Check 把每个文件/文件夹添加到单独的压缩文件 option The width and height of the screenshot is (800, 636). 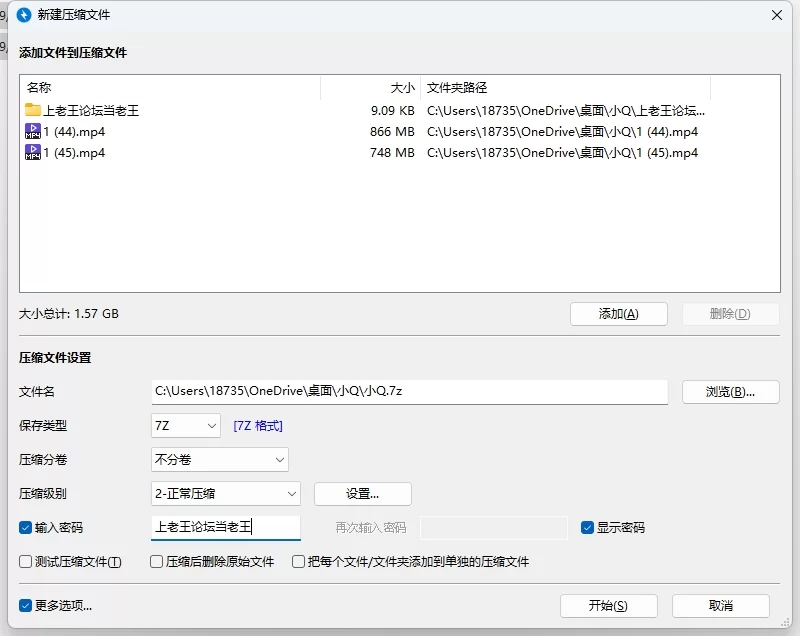coord(298,562)
